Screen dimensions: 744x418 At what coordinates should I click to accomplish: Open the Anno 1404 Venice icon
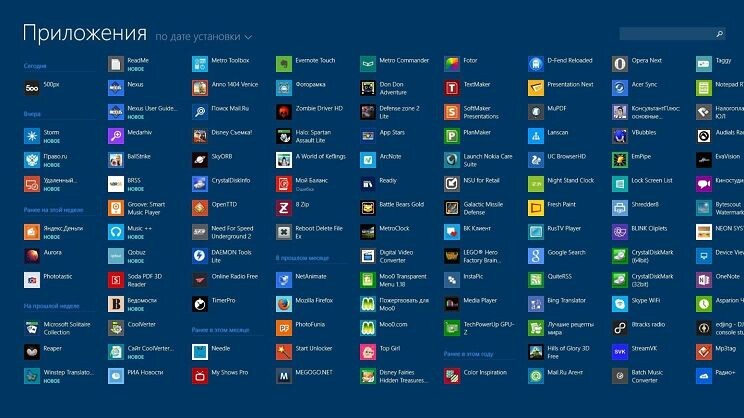point(200,88)
